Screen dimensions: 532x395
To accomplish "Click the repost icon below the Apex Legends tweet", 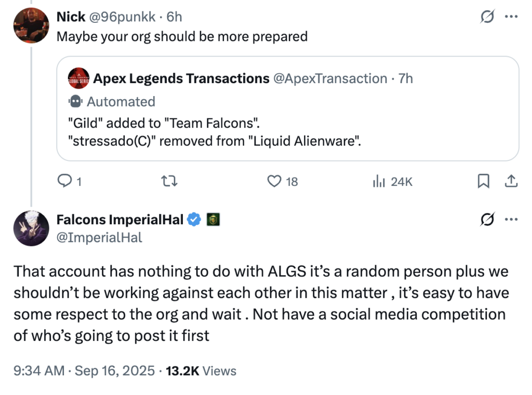I will 170,181.
